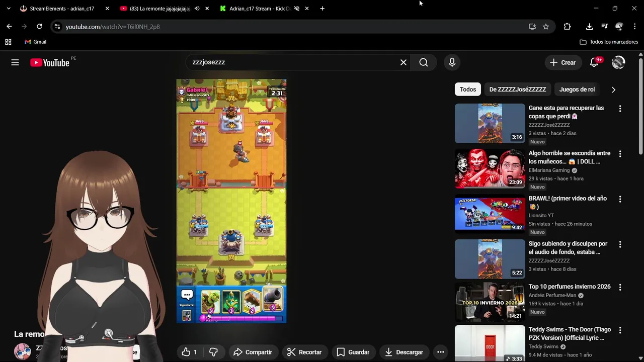
Task: Share the video with Compartir
Action: [x=253, y=352]
